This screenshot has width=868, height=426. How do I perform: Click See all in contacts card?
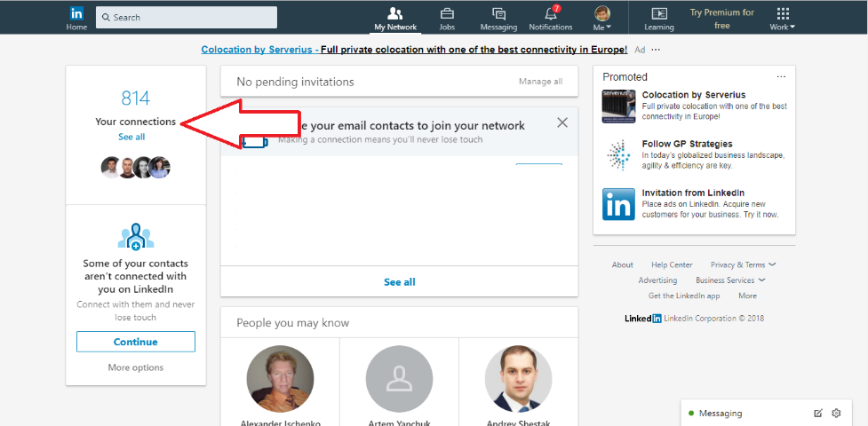(400, 282)
